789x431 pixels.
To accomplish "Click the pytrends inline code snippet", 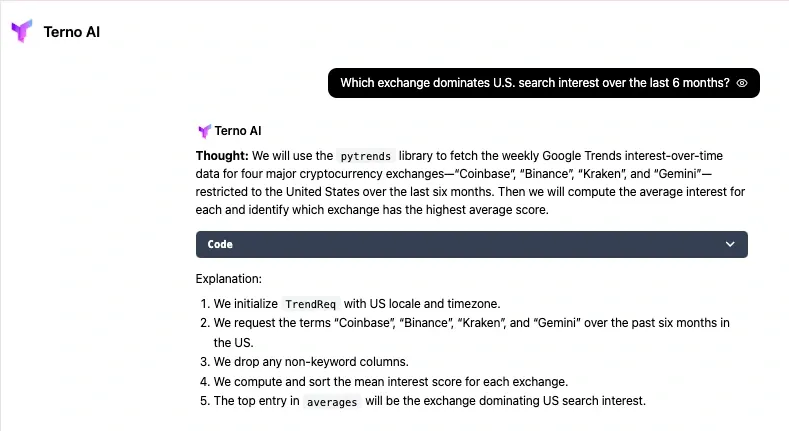I will pos(365,156).
